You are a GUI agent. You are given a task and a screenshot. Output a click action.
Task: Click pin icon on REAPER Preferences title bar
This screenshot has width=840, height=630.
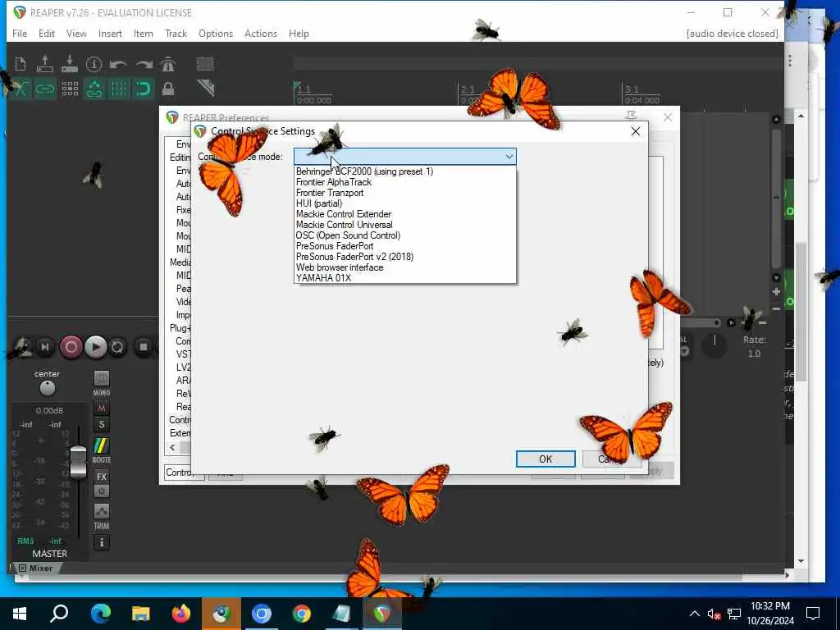click(x=631, y=116)
